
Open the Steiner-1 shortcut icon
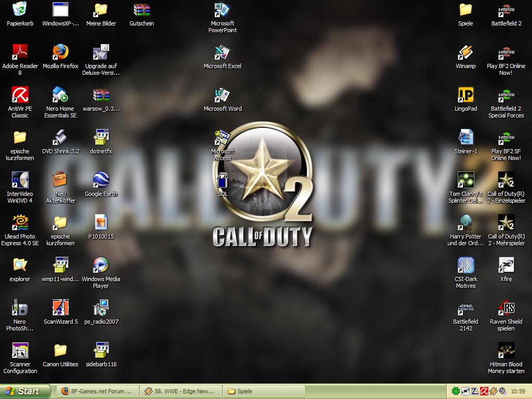click(465, 137)
